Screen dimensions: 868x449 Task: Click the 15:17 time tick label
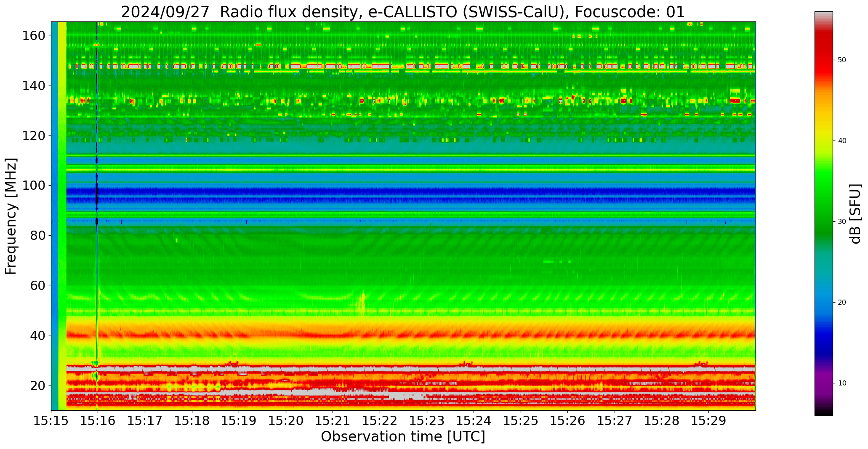145,420
